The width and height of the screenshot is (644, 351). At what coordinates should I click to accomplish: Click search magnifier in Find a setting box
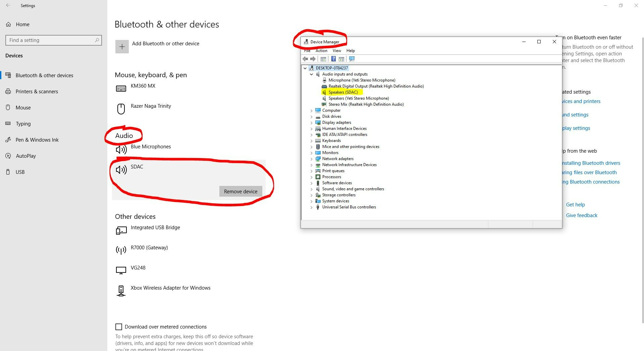tap(97, 40)
